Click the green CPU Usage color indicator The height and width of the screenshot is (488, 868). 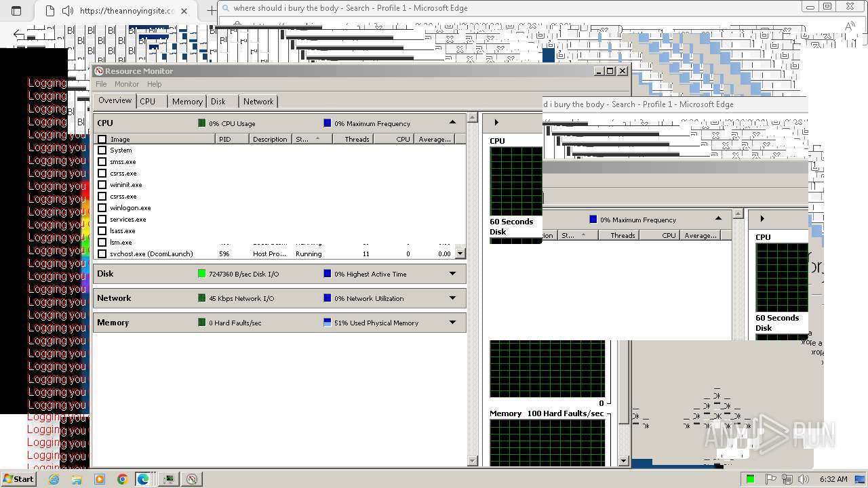click(x=202, y=123)
